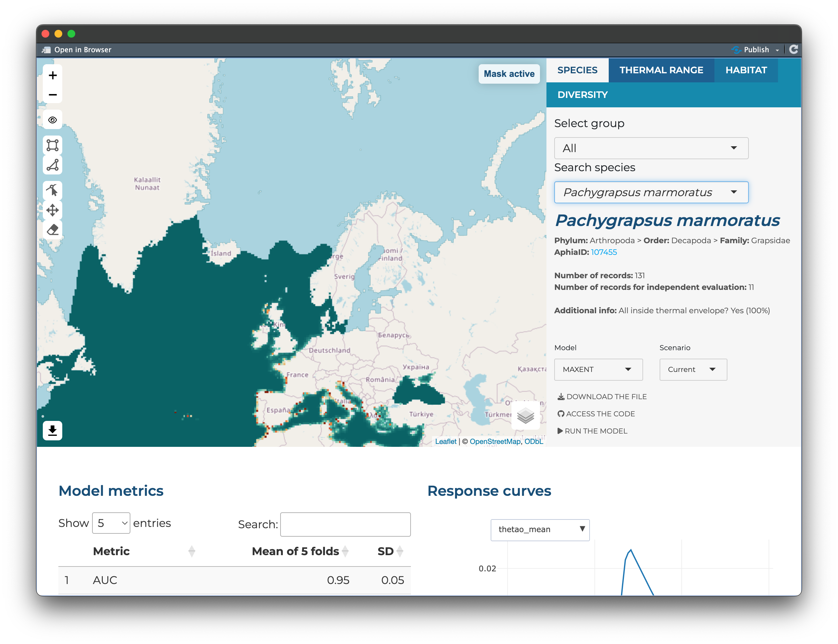Open the Scenario Current dropdown
838x644 pixels.
693,370
